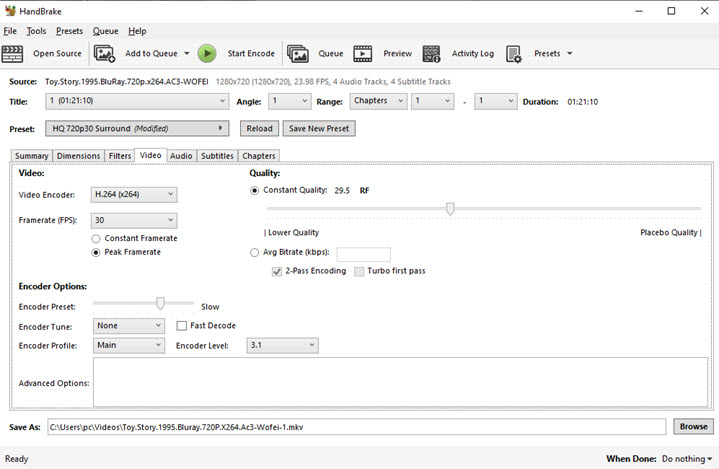Click the Presets document-gear icon
Viewport: 719px width, 469px height.
click(x=514, y=54)
